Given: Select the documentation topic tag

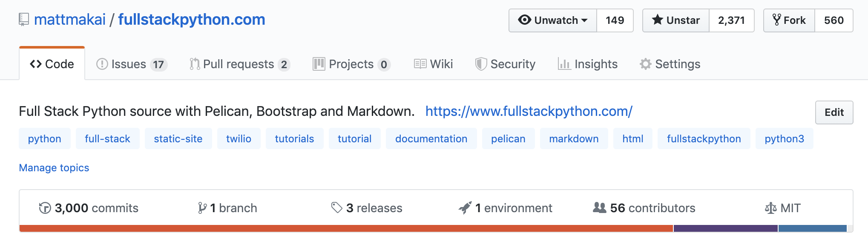Looking at the screenshot, I should tap(431, 138).
